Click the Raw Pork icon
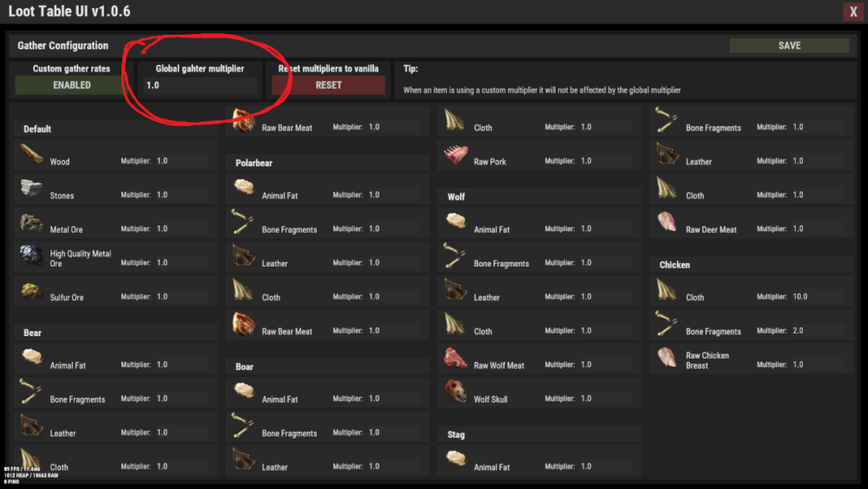868x489 pixels. [456, 155]
